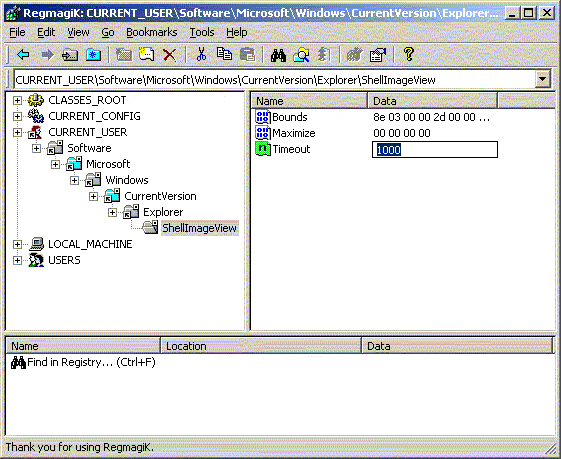Click the folder with blue star icon

93,55
